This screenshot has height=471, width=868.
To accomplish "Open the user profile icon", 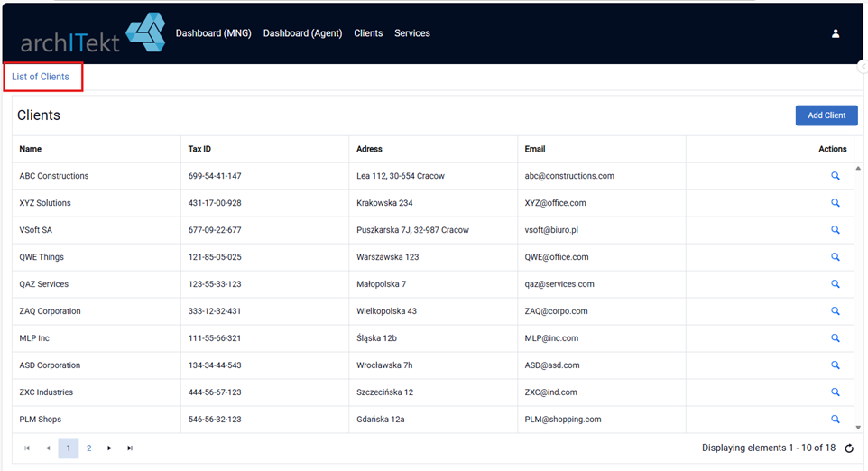I will click(836, 33).
